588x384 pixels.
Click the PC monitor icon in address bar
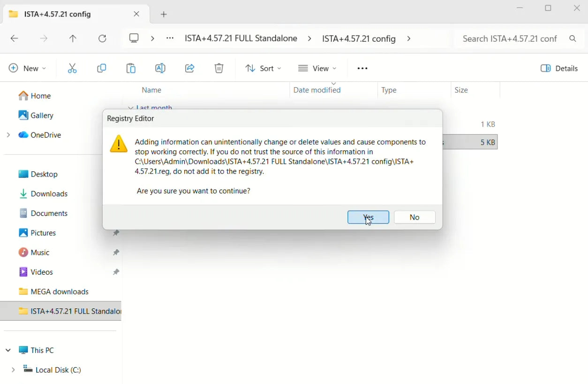[x=134, y=38]
